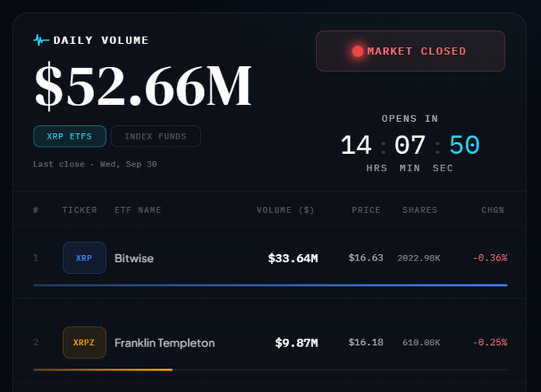Image resolution: width=541 pixels, height=392 pixels.
Task: Click the Last close Wed, Sep 30 text
Action: tap(95, 164)
